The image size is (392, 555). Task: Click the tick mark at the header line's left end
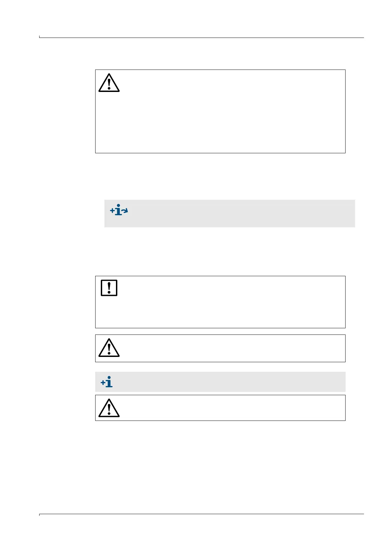(40, 37)
